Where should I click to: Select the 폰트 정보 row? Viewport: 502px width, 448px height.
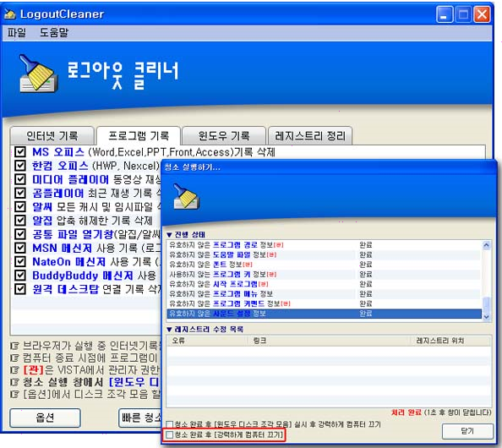[325, 265]
